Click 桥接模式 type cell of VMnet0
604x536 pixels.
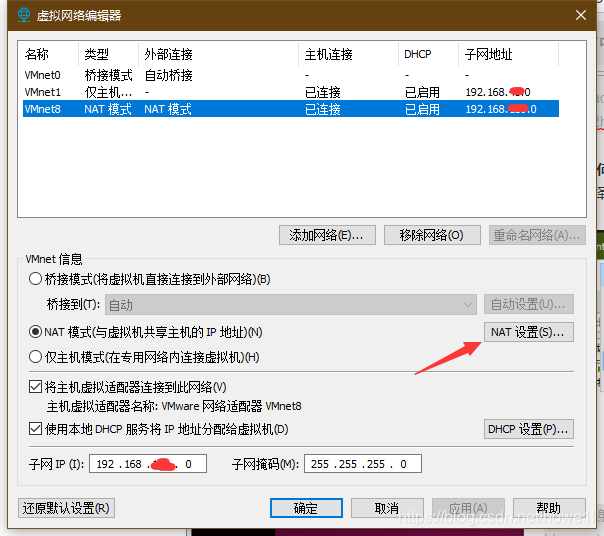pyautogui.click(x=108, y=75)
